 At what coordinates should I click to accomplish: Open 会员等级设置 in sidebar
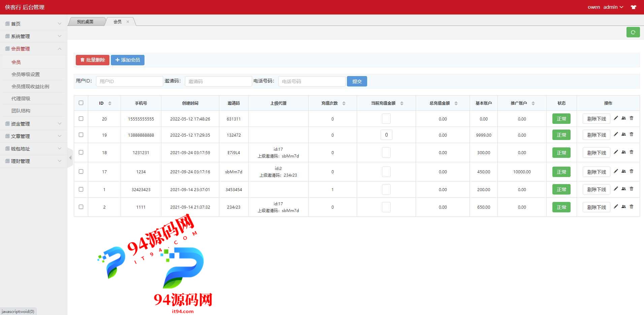26,74
